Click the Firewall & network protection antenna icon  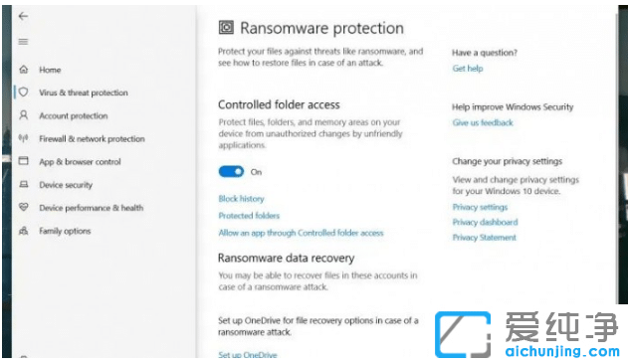point(24,138)
